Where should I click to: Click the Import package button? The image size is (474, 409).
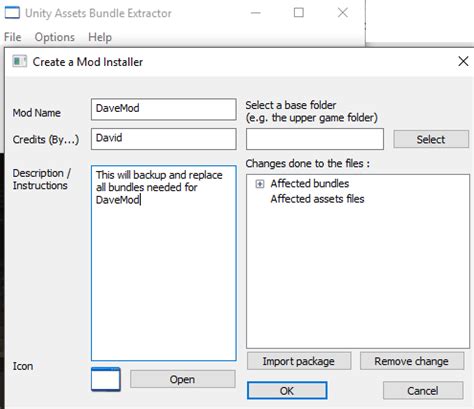(299, 361)
